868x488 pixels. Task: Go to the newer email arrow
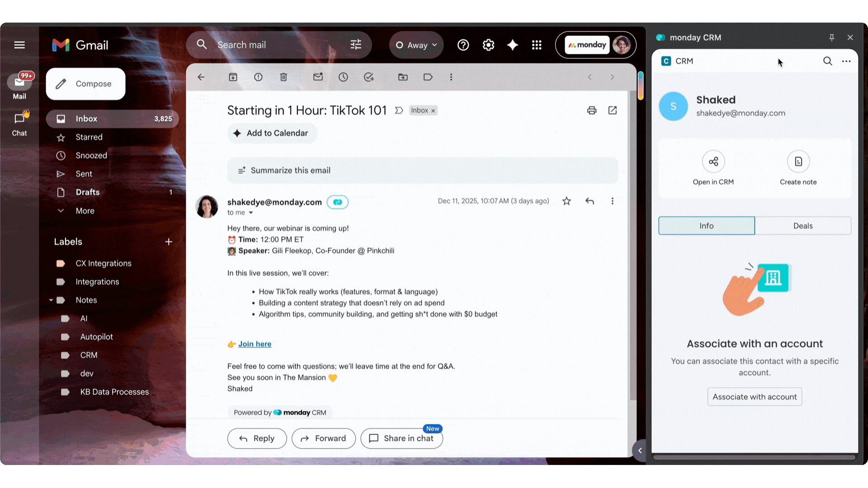tap(590, 77)
